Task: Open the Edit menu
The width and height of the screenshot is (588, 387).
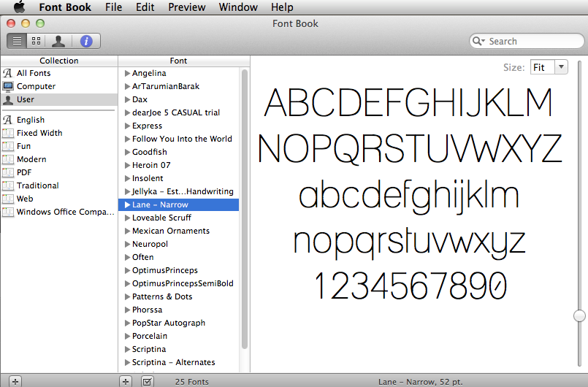Action: pyautogui.click(x=145, y=7)
